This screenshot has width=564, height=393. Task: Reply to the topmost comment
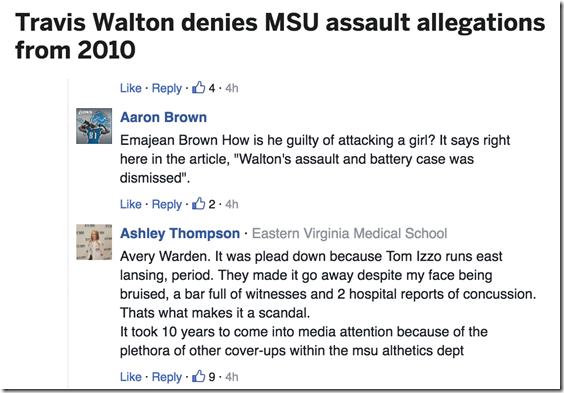click(167, 88)
